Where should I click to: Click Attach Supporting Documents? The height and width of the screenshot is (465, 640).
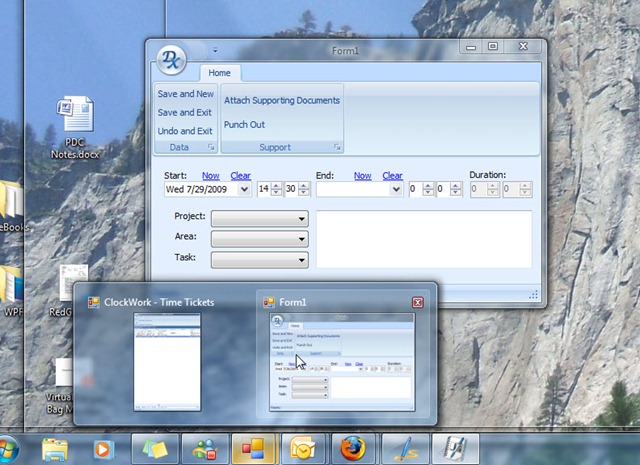coord(282,100)
